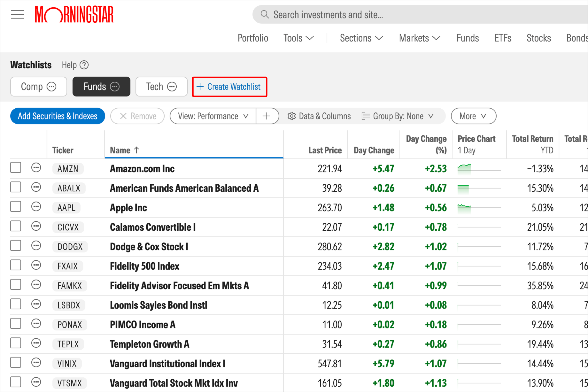This screenshot has height=392, width=588.
Task: Open options icon on Comp watchlist
Action: (x=51, y=87)
